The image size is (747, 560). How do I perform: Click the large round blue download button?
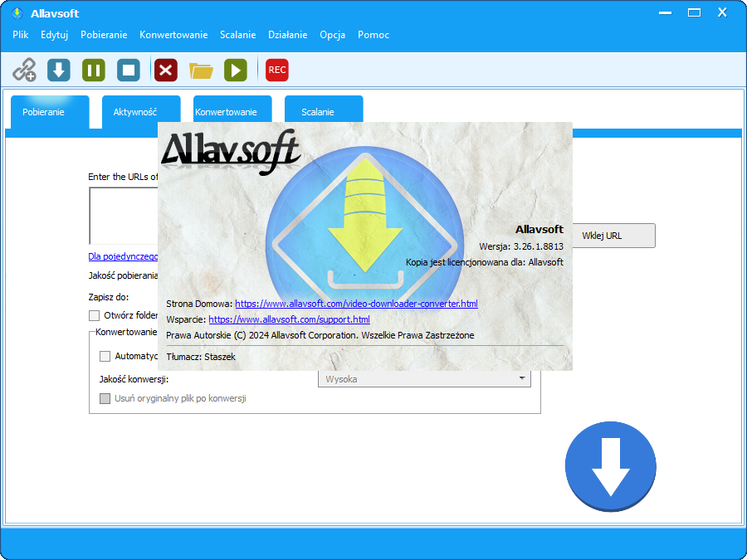tap(610, 466)
